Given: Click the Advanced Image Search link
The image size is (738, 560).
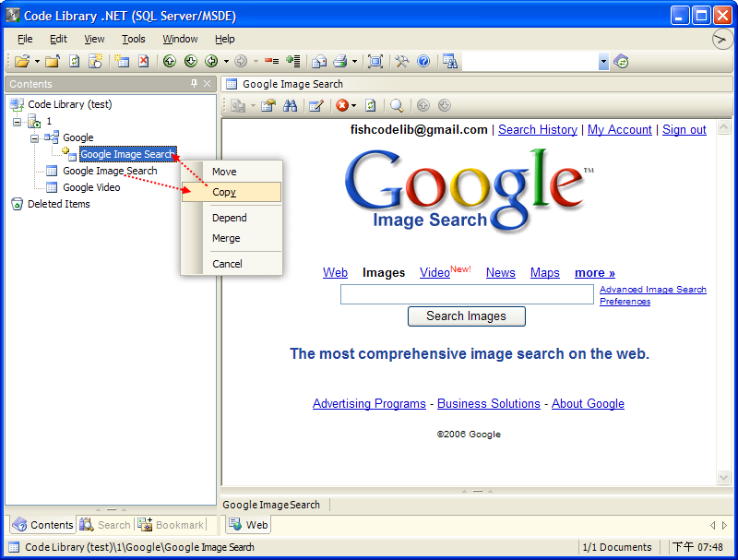Looking at the screenshot, I should click(x=653, y=290).
